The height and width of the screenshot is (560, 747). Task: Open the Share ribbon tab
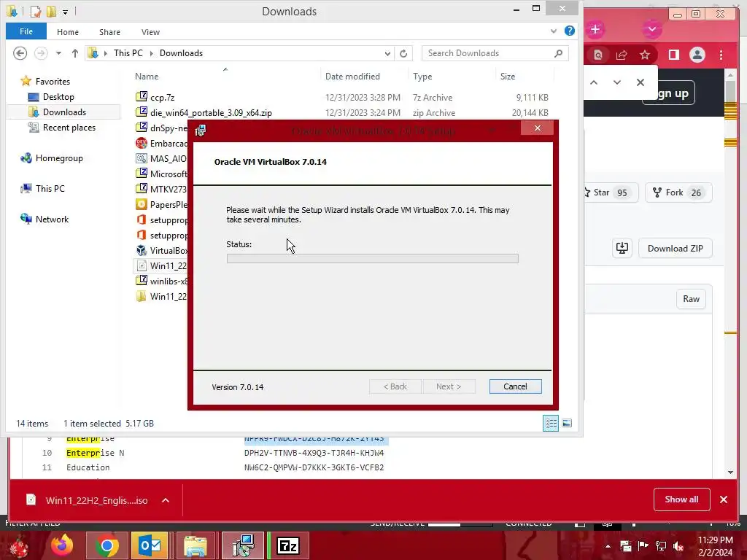[x=109, y=32]
